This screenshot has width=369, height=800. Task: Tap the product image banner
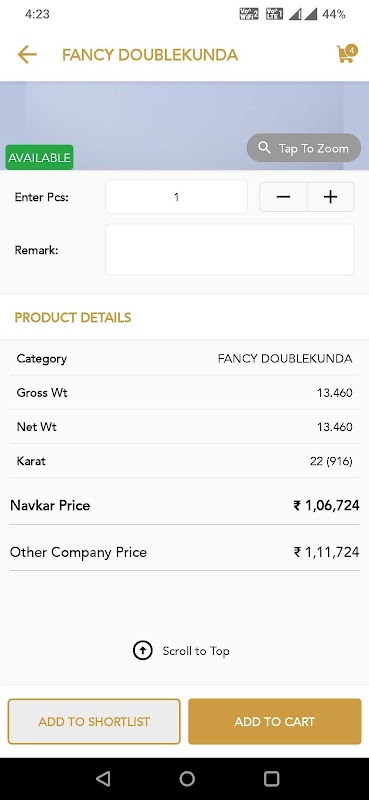click(x=184, y=126)
